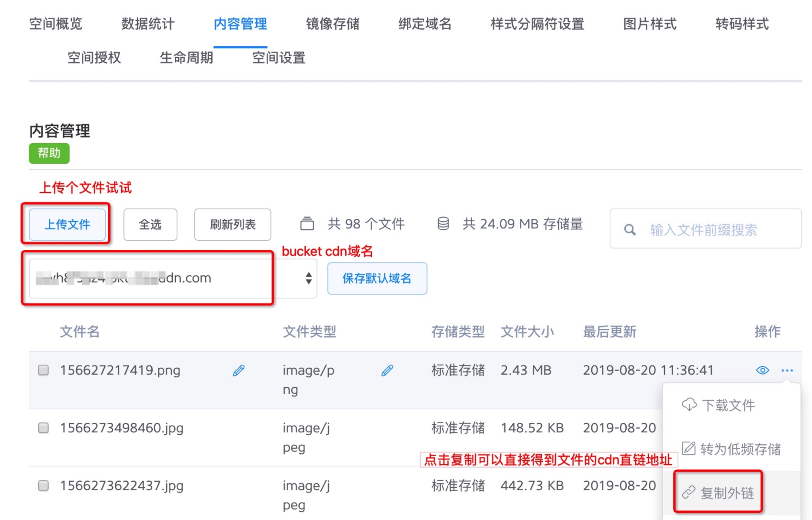Select the 内容管理 tab
Screen dimensions: 812x520
240,23
